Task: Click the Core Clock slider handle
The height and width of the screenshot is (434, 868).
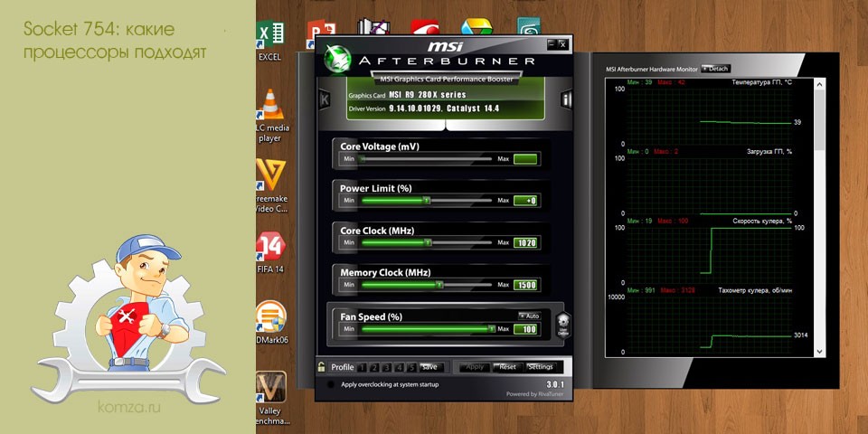Action: click(428, 242)
